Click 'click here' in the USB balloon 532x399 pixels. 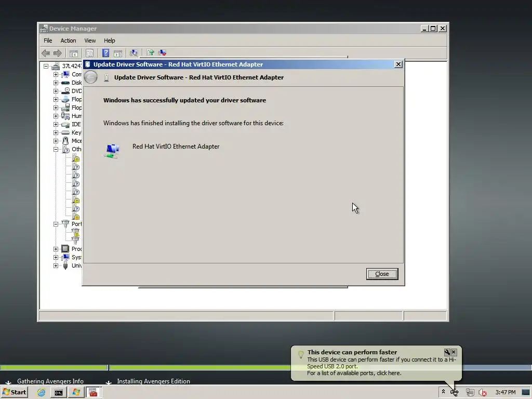coord(389,373)
